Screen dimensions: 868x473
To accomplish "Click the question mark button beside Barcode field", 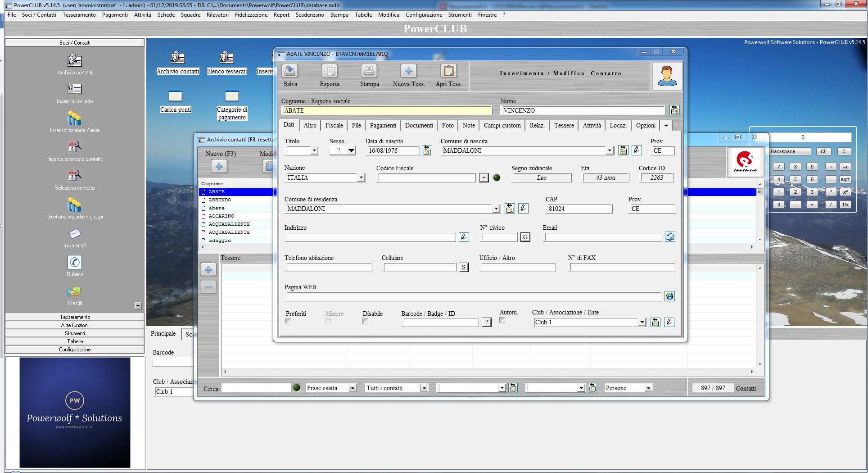I will (x=487, y=323).
